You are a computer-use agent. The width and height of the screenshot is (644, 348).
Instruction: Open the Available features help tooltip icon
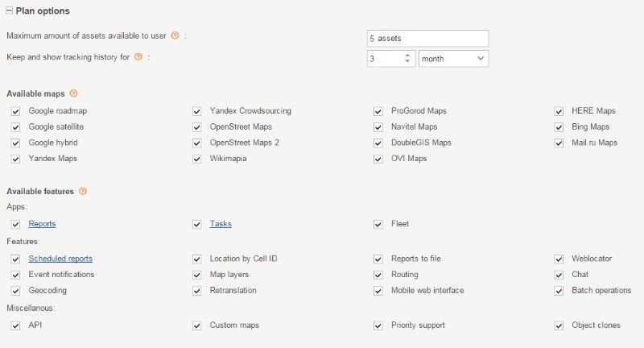(83, 191)
